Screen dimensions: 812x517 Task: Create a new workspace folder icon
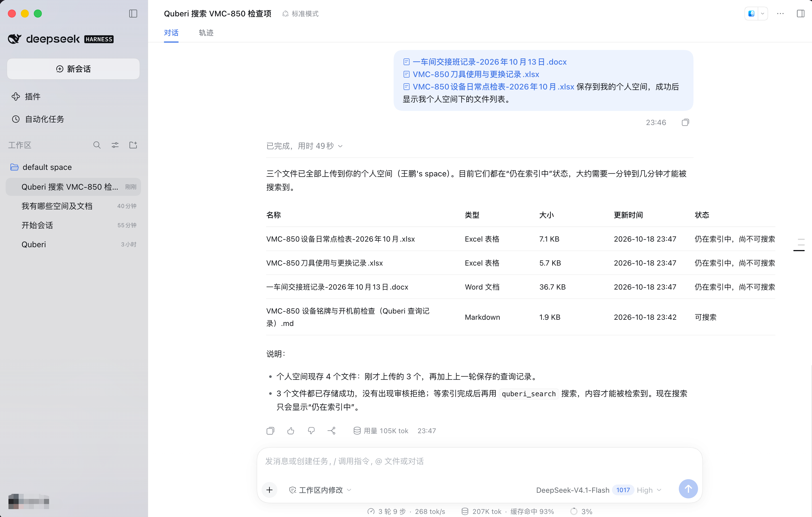point(133,145)
